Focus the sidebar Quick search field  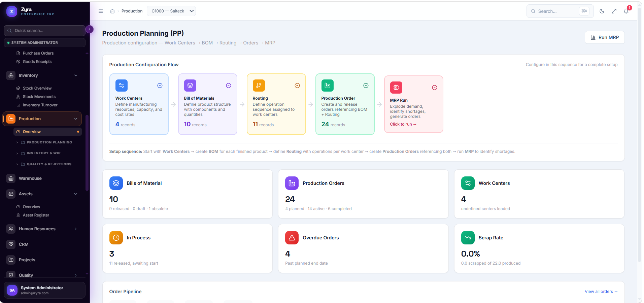pos(44,31)
